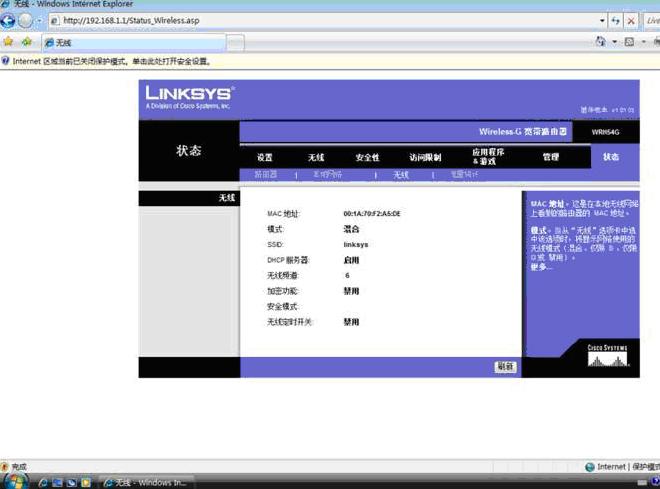Expand the Feeds dropdown arrow

pyautogui.click(x=644, y=42)
